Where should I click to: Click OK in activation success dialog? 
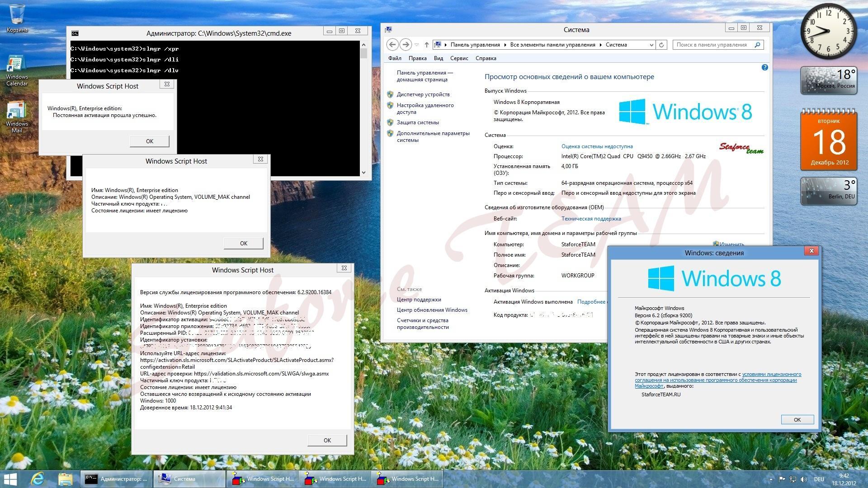click(x=150, y=141)
